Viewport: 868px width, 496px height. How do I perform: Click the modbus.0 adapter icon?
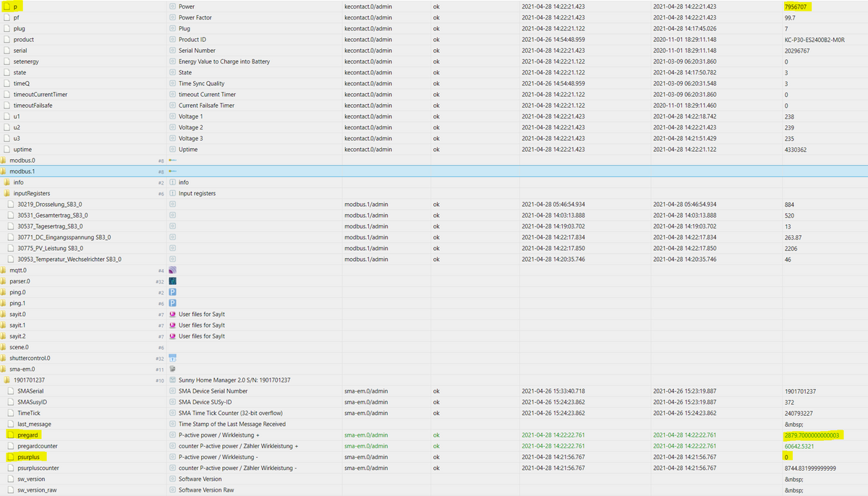pyautogui.click(x=172, y=161)
